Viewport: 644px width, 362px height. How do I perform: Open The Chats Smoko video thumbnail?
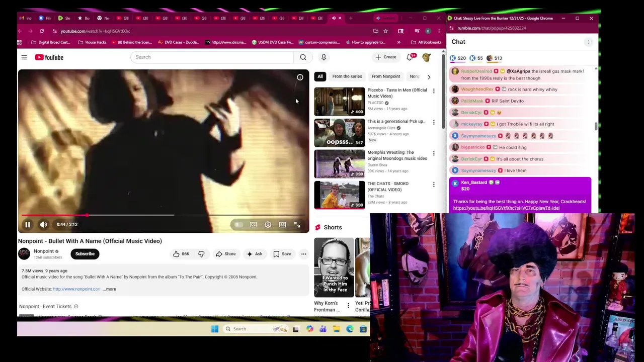tap(340, 195)
